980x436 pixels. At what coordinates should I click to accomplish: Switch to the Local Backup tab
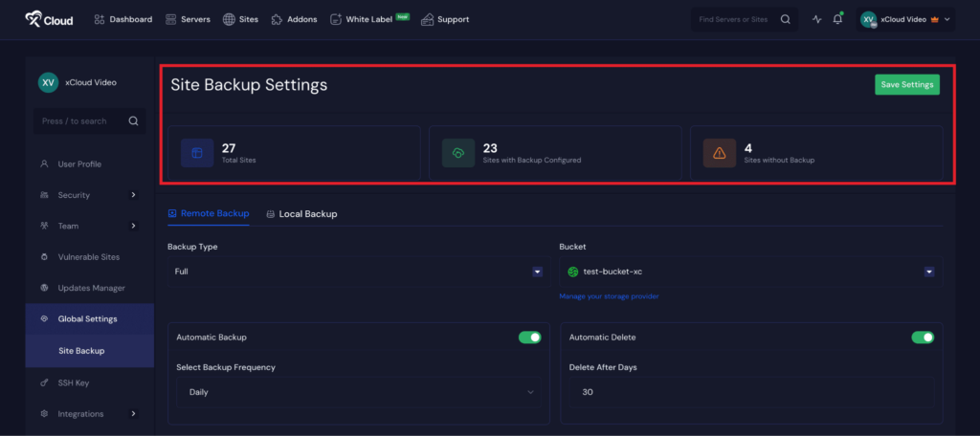click(x=301, y=213)
